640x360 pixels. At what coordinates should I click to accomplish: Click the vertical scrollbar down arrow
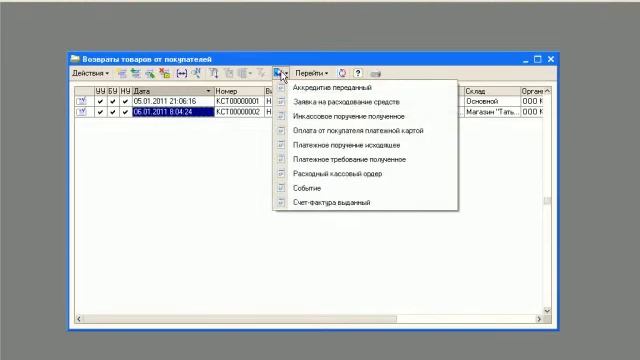click(547, 311)
